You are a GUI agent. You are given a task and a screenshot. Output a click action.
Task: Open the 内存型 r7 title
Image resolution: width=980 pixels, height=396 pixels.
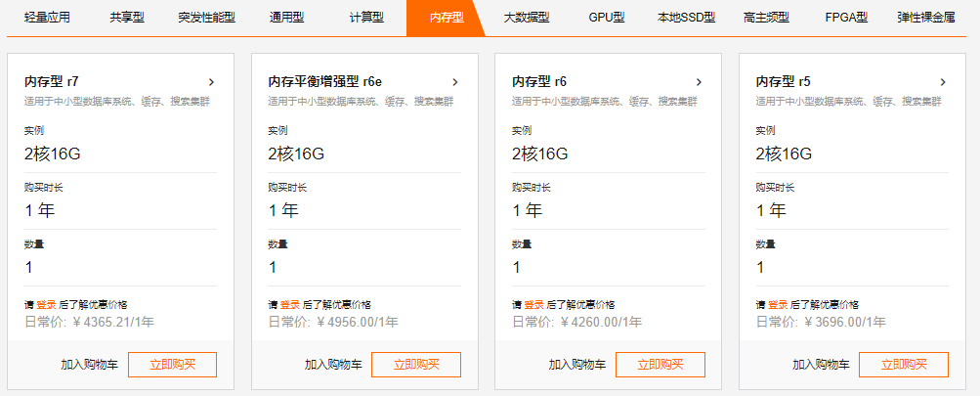(52, 82)
